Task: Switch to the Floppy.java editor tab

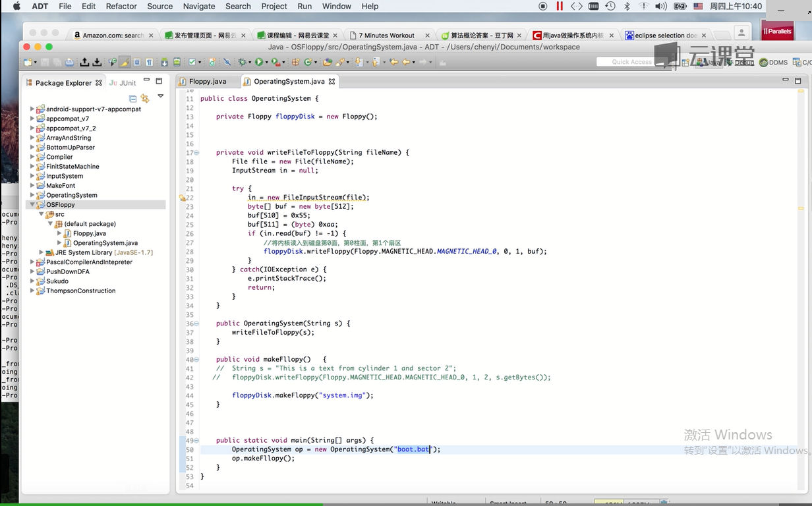Action: tap(207, 82)
